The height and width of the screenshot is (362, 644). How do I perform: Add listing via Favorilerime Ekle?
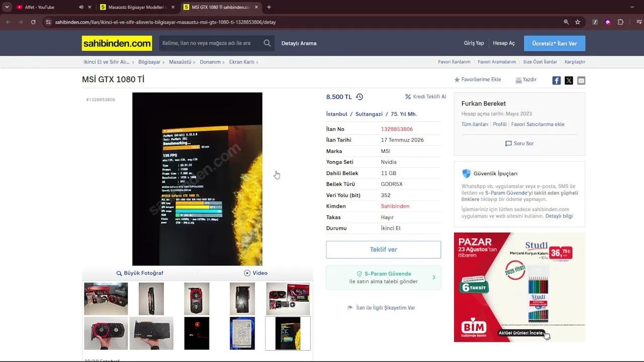point(477,79)
